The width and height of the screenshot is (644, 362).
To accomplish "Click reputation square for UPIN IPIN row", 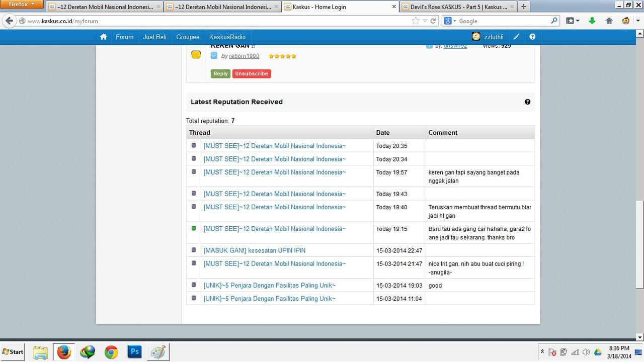I will pyautogui.click(x=194, y=250).
